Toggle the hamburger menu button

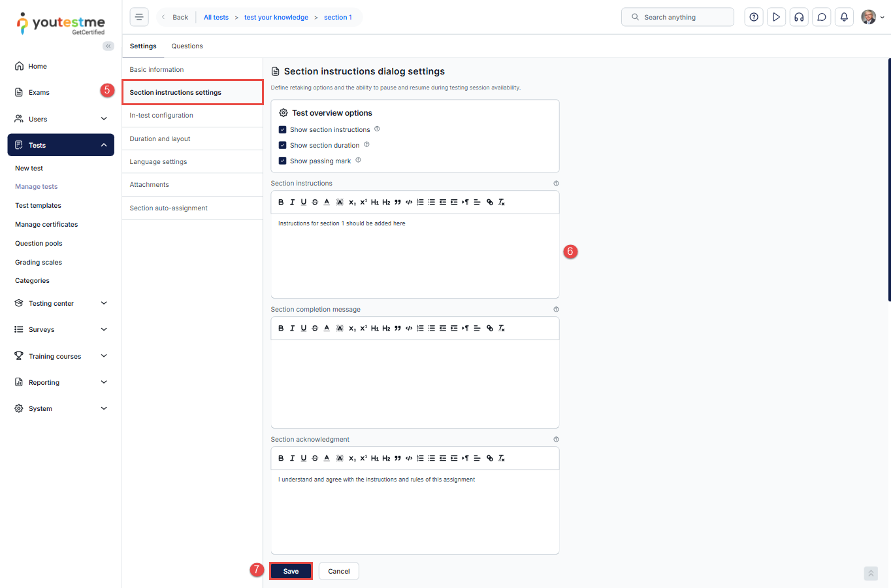[139, 17]
